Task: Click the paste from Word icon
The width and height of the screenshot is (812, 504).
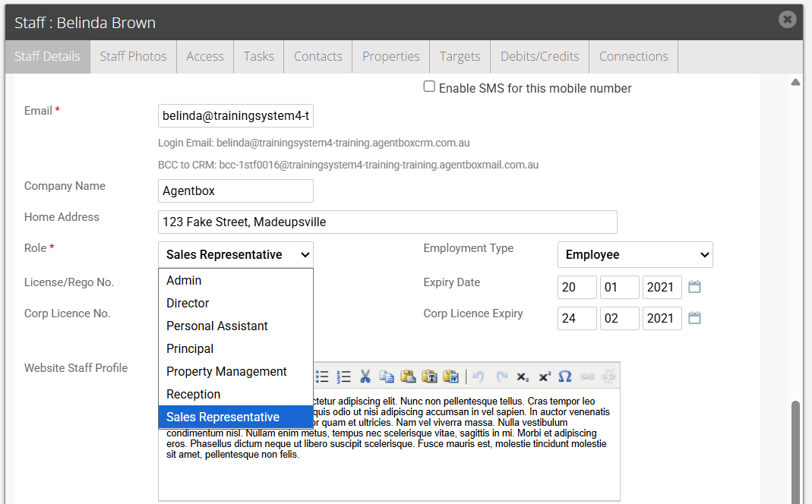Action: [x=451, y=376]
